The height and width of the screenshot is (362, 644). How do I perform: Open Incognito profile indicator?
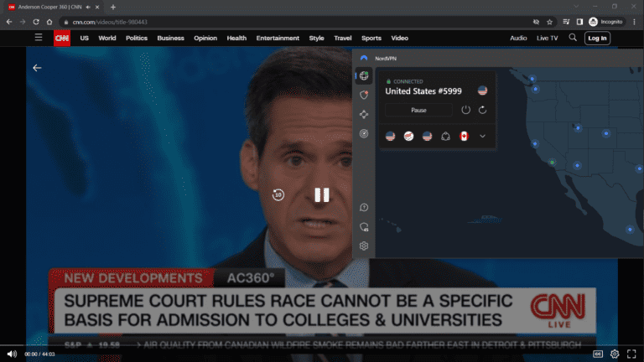[x=605, y=22]
